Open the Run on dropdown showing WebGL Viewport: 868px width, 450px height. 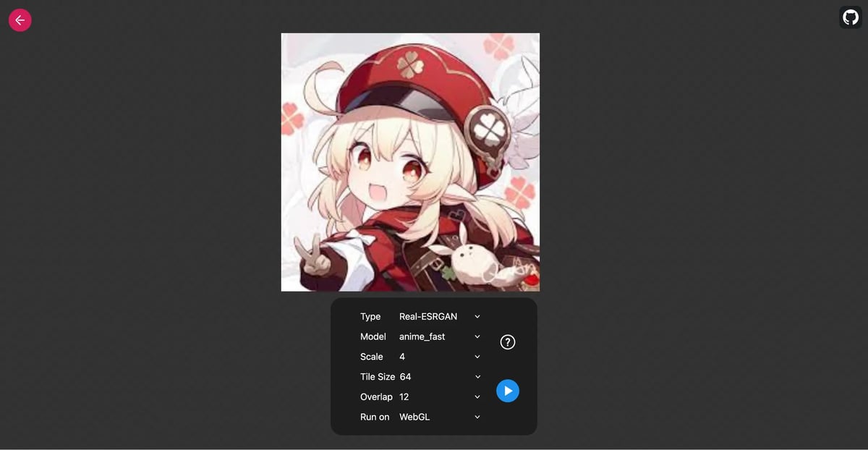(x=440, y=417)
